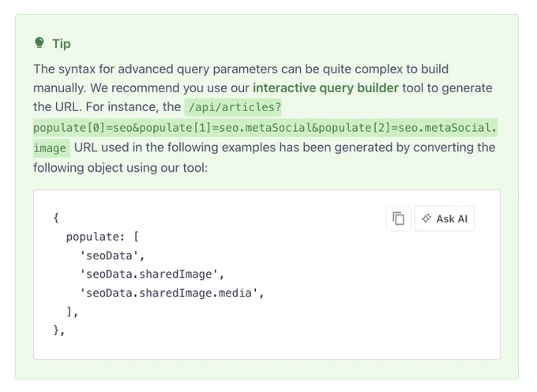Click the 'seoData.sharedImage' code line

tap(152, 274)
